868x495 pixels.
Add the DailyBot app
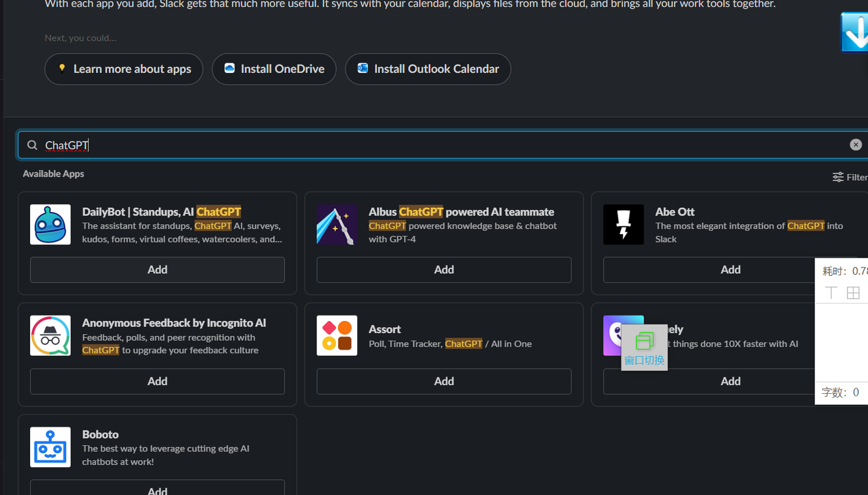[157, 270]
